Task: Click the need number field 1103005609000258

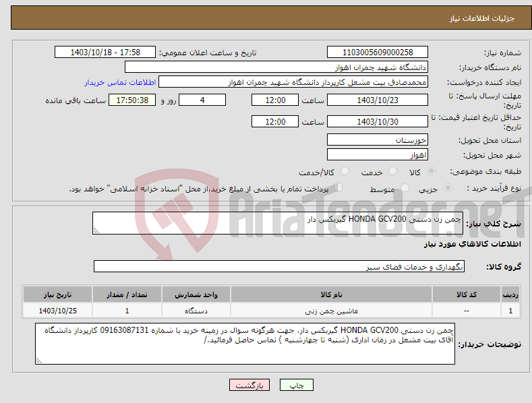Action: (x=378, y=53)
